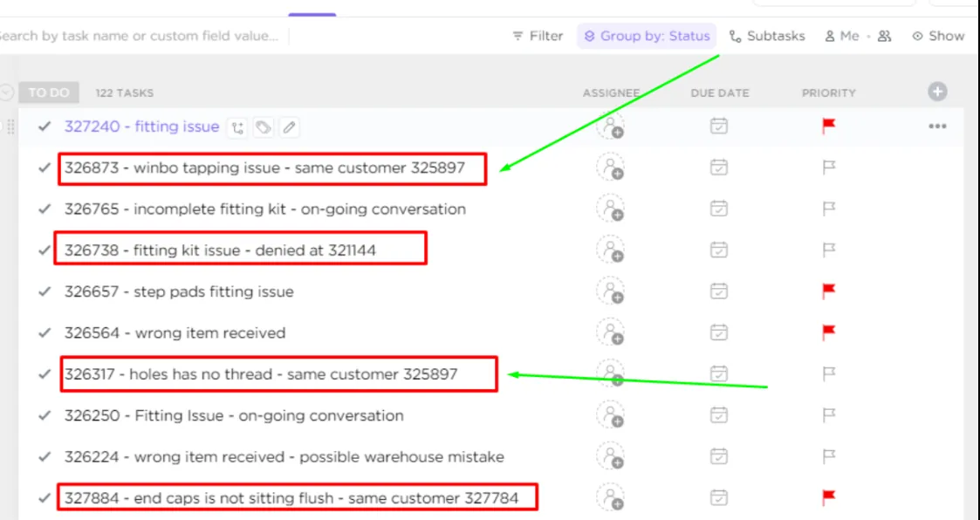Change red priority flag on task 326564
Screen dimensions: 980x520
pyautogui.click(x=829, y=332)
